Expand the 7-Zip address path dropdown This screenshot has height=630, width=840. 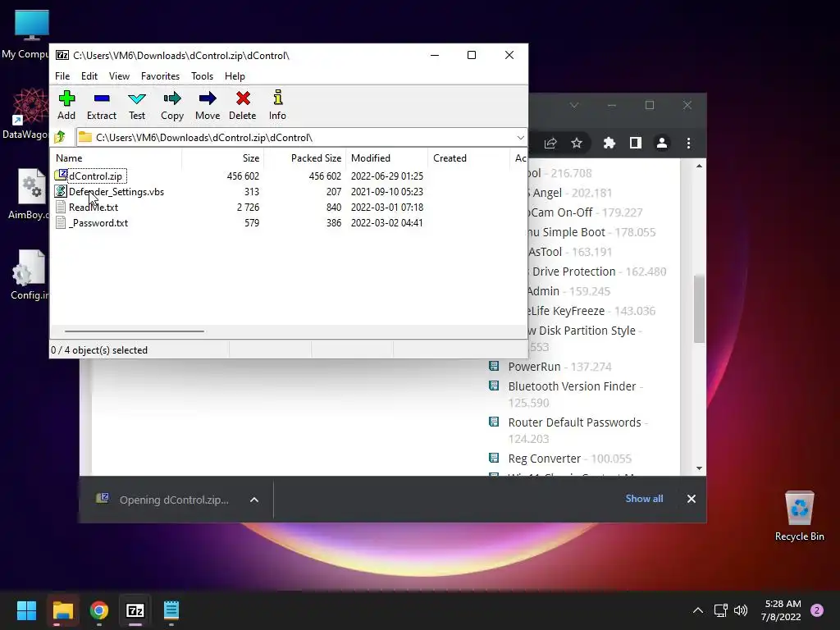pos(520,138)
